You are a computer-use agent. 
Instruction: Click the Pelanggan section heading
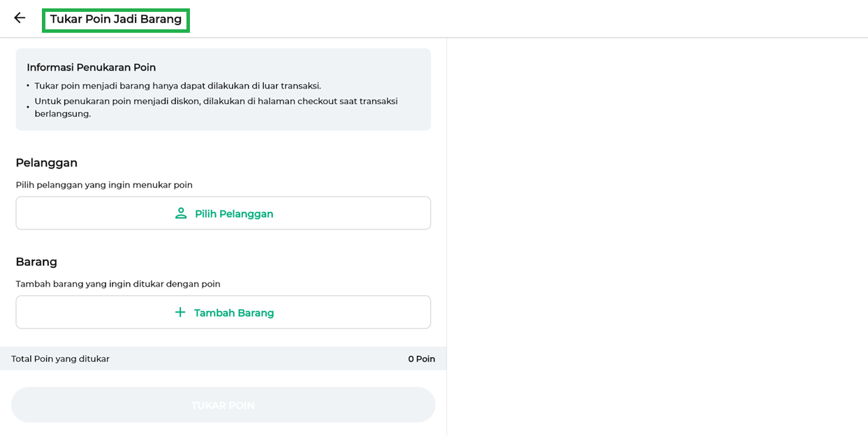click(47, 163)
